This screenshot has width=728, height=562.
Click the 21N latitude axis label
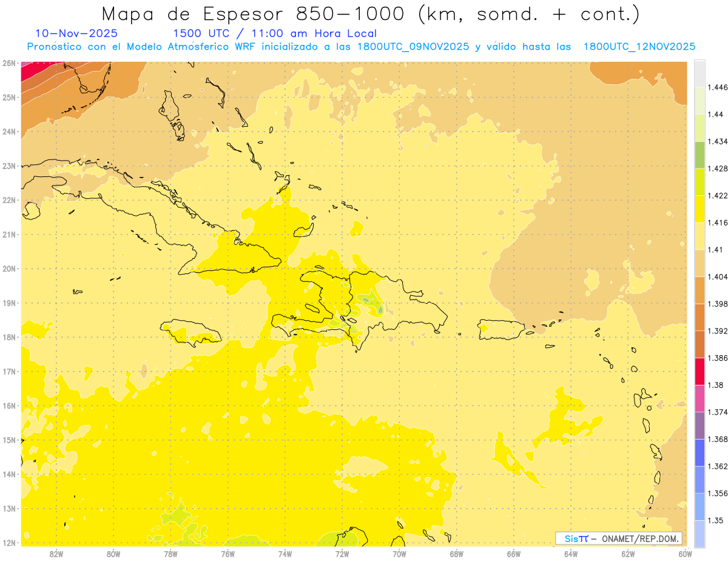point(8,234)
